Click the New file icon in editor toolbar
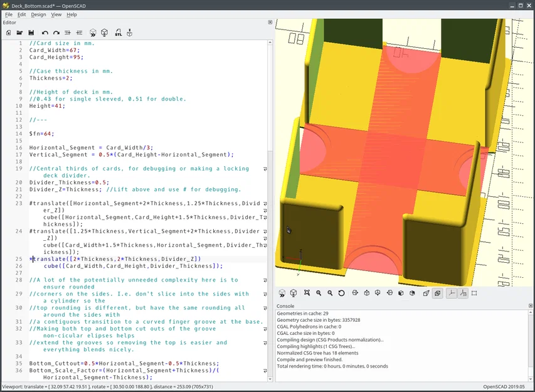This screenshot has width=535, height=392. coord(8,32)
